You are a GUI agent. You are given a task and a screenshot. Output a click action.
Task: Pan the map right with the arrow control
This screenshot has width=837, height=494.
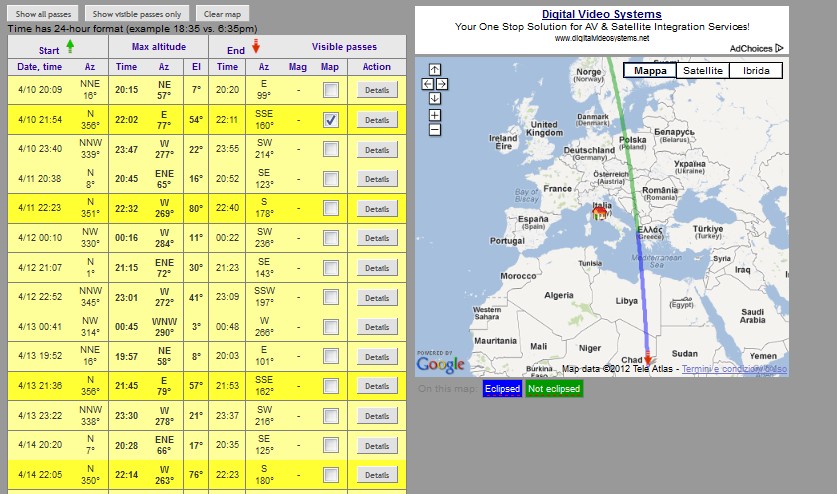pyautogui.click(x=442, y=84)
